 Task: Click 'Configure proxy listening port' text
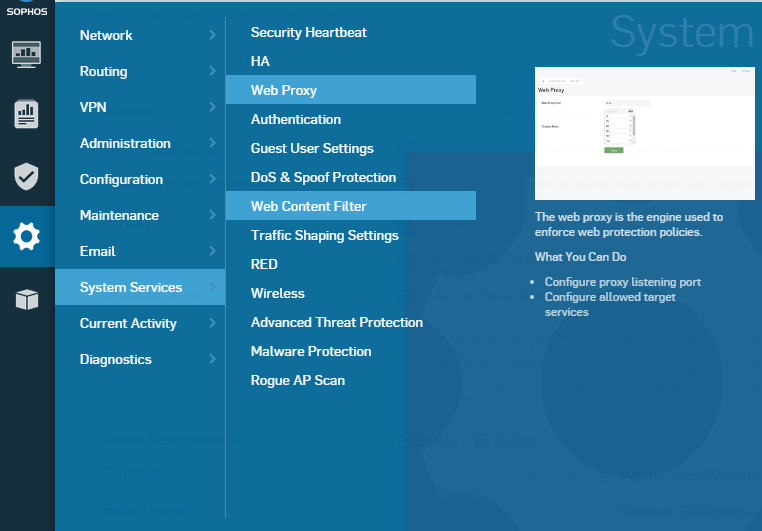click(x=623, y=282)
